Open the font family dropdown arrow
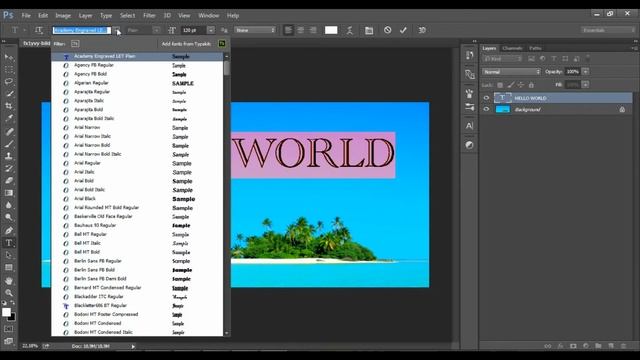The height and width of the screenshot is (360, 640). [x=117, y=30]
